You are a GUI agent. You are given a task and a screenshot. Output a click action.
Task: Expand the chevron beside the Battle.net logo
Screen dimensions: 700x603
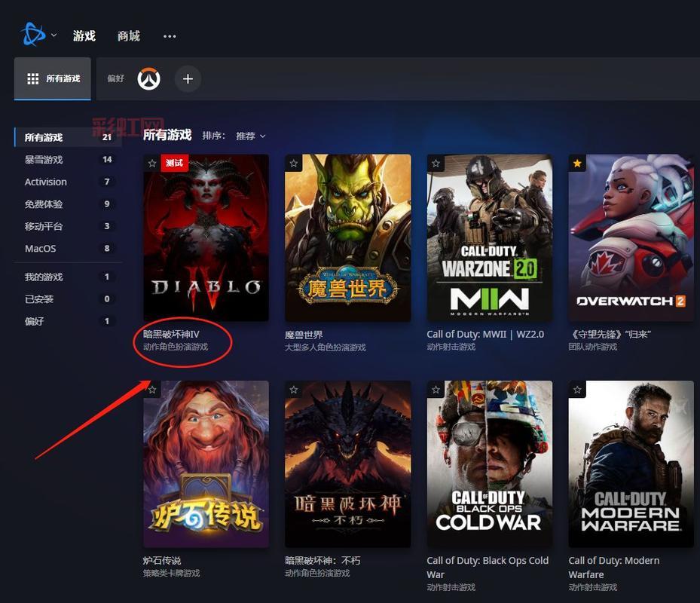point(54,35)
